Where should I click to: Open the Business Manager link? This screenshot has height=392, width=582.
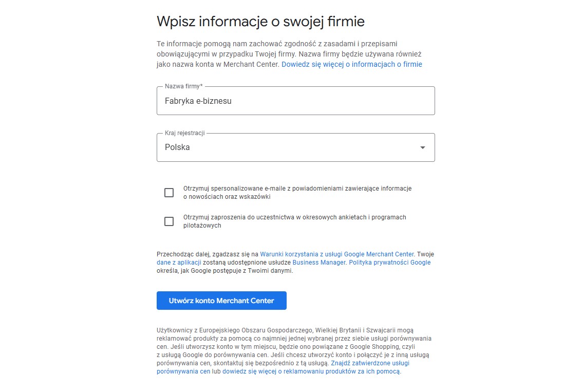click(319, 263)
